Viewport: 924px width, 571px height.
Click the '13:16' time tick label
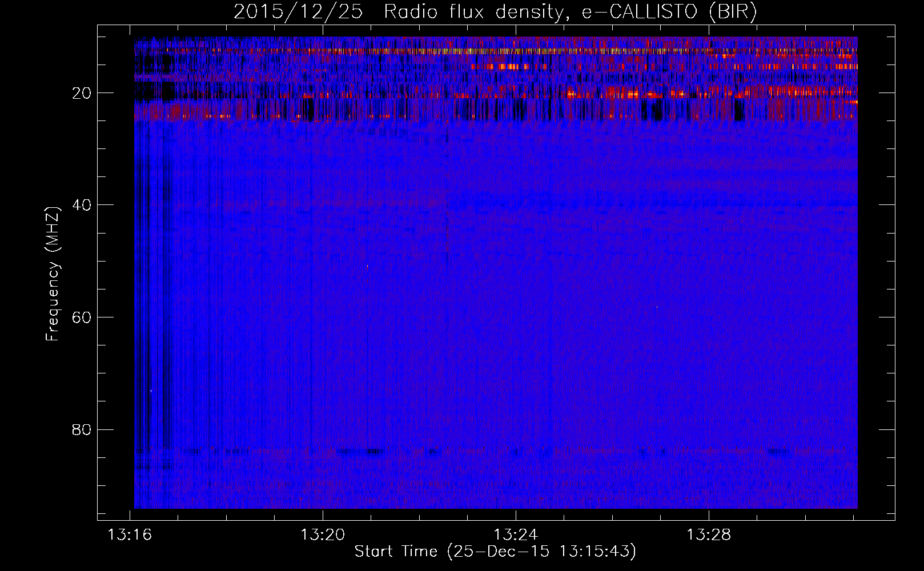tap(130, 535)
